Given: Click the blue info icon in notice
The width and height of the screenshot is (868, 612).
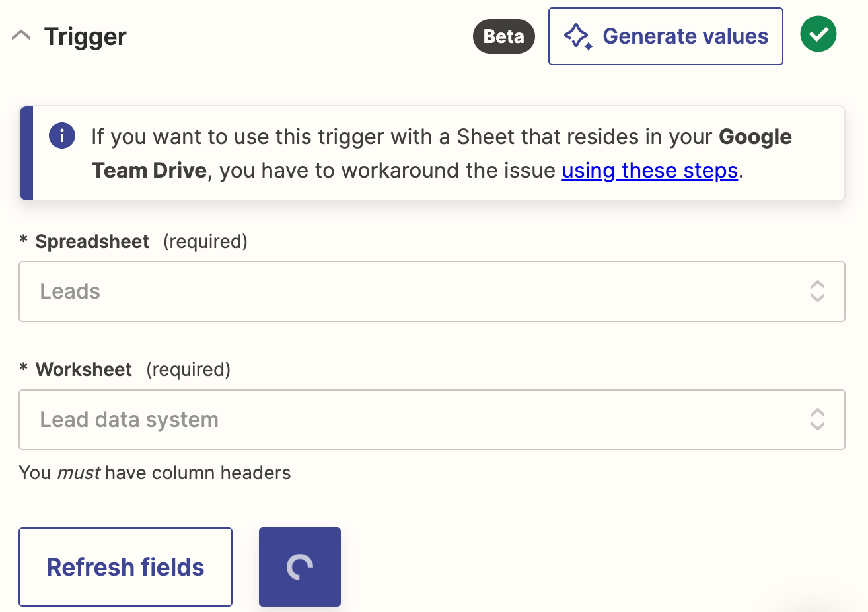Looking at the screenshot, I should tap(62, 136).
